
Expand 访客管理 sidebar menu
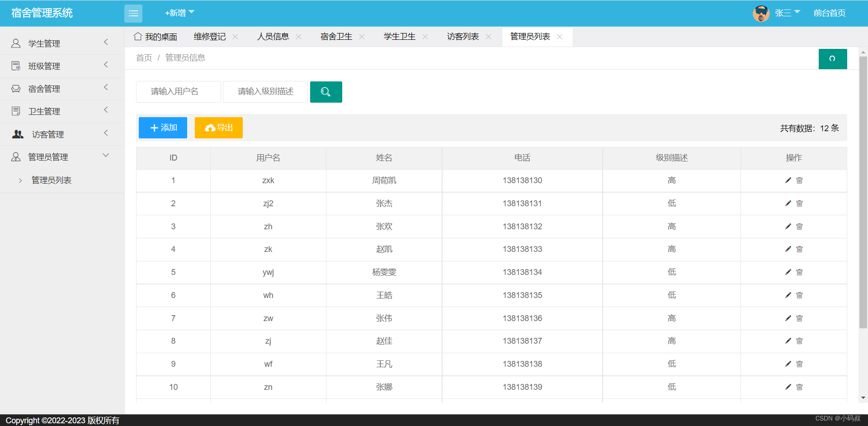pyautogui.click(x=62, y=134)
